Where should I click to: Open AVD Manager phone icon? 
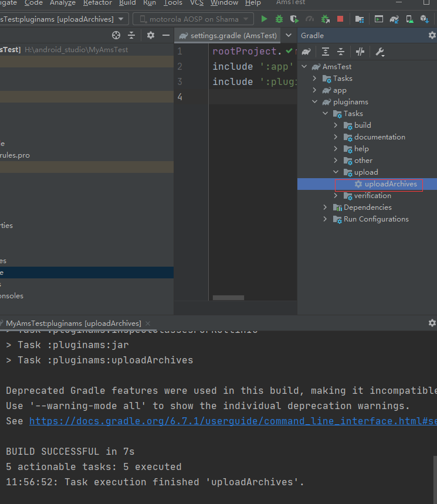(409, 19)
